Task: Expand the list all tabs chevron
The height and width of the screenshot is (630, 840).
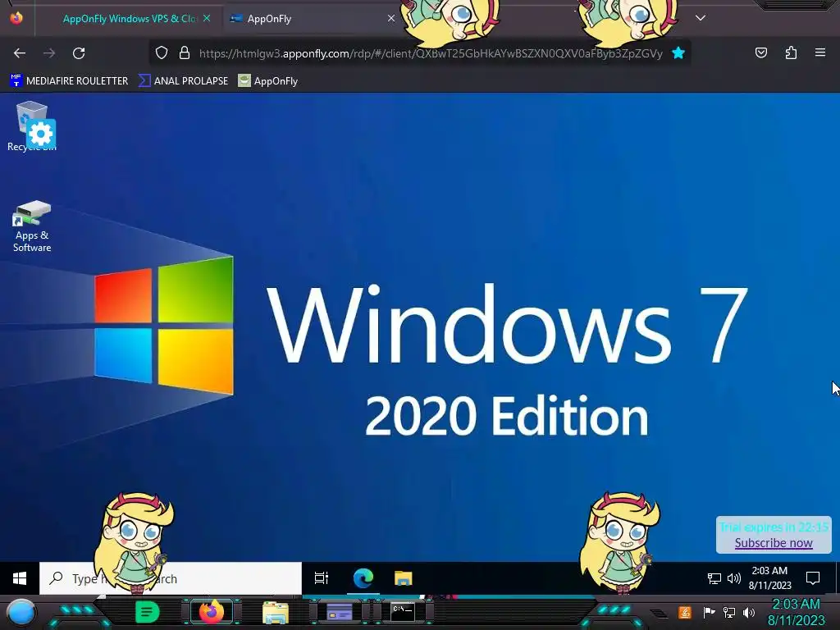Action: click(x=701, y=18)
